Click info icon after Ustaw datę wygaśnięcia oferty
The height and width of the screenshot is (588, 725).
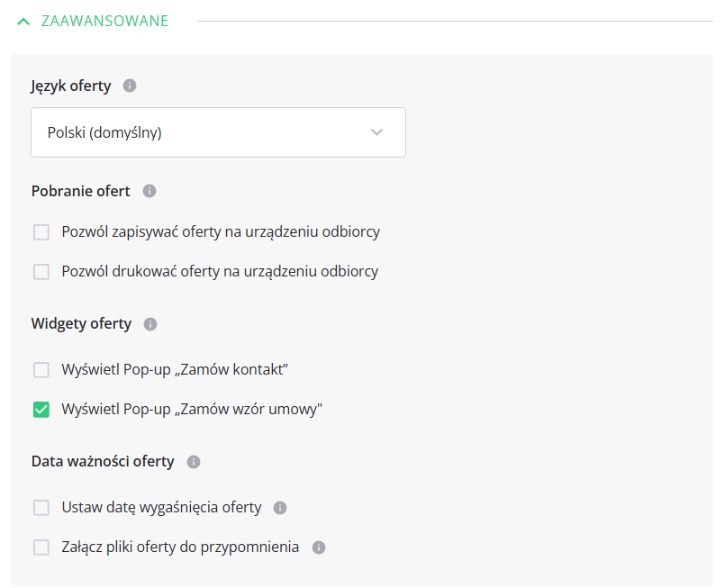point(280,508)
